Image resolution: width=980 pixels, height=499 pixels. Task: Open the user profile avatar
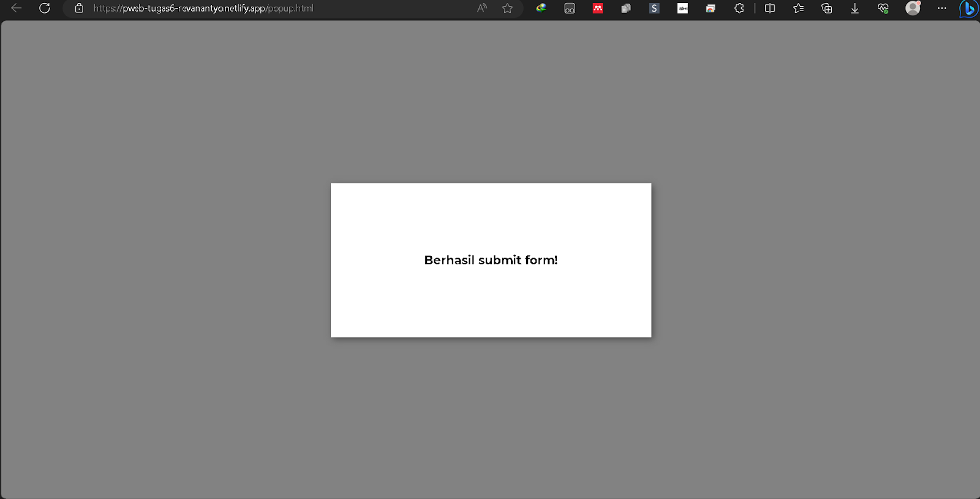pos(913,8)
